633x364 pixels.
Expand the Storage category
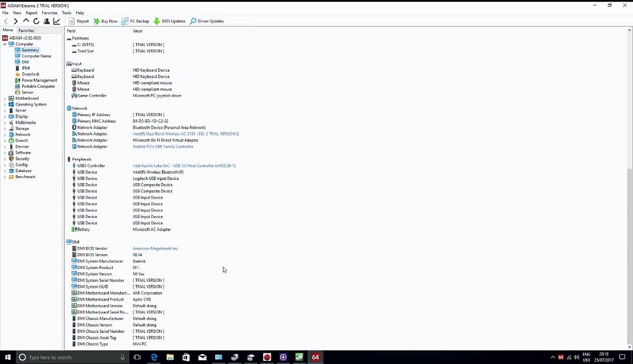4,128
